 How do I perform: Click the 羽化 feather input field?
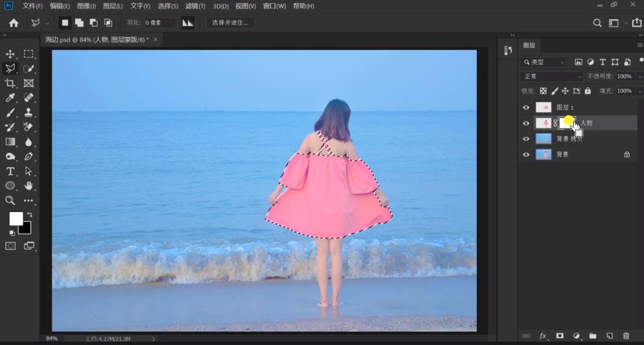tap(159, 23)
